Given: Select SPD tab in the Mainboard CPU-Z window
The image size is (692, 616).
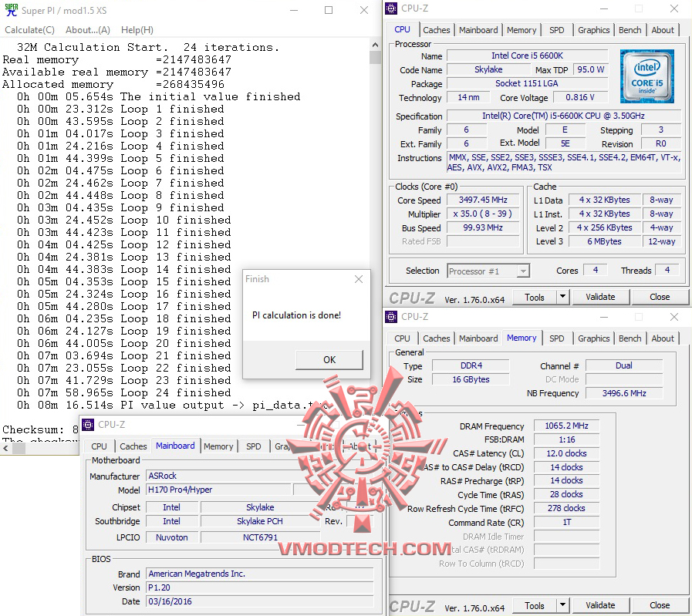Looking at the screenshot, I should coord(253,446).
